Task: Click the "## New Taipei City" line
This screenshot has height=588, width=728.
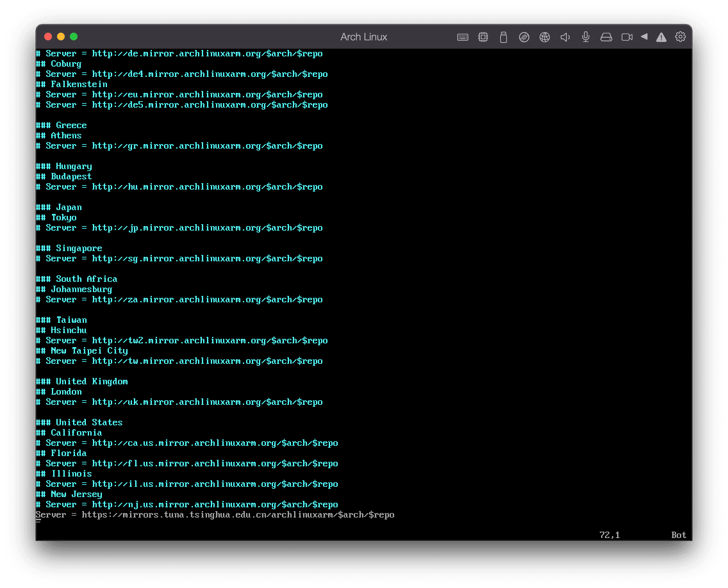Action: pyautogui.click(x=82, y=351)
